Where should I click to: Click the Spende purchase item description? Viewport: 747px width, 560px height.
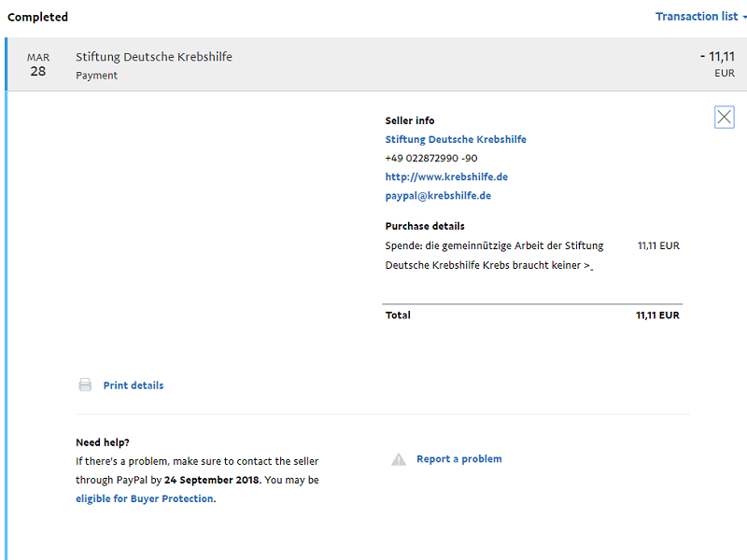[494, 255]
